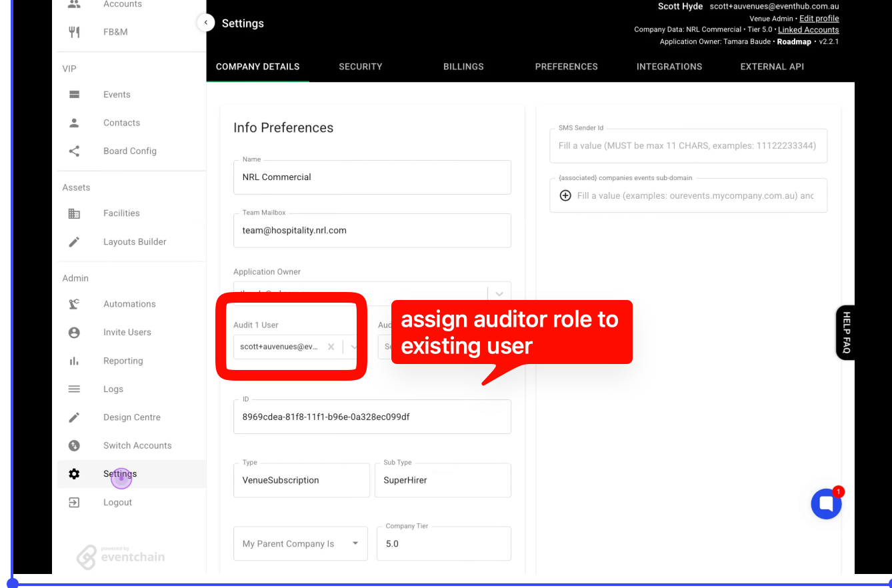
Task: Click the SMS Sender Id field
Action: (689, 145)
